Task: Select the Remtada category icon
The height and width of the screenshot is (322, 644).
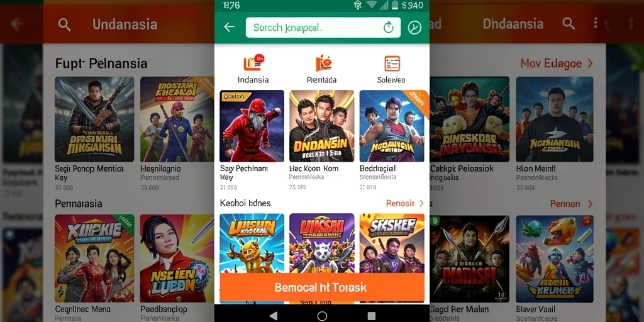Action: pyautogui.click(x=323, y=63)
